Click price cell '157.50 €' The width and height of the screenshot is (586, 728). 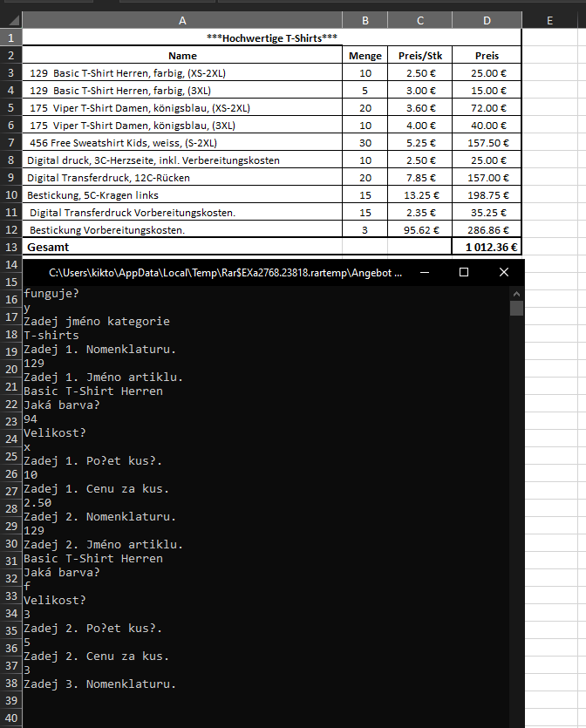pyautogui.click(x=487, y=142)
